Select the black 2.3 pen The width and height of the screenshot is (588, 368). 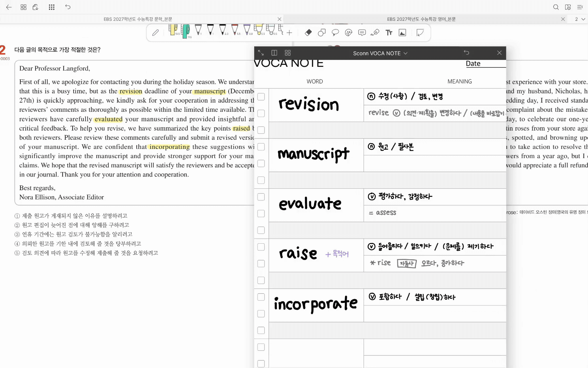click(222, 30)
